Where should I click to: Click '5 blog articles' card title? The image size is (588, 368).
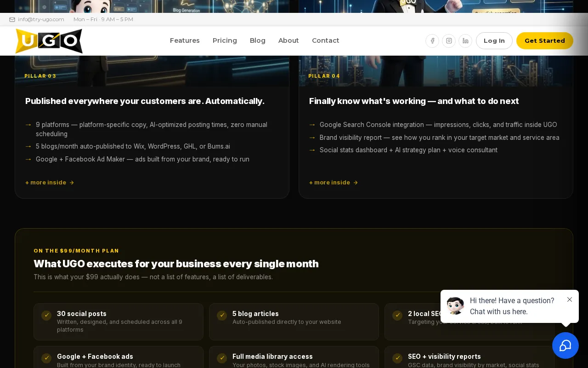(255, 314)
